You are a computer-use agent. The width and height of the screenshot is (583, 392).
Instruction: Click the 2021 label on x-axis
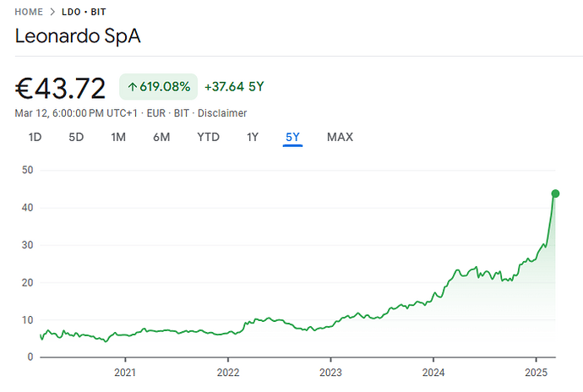(x=125, y=372)
